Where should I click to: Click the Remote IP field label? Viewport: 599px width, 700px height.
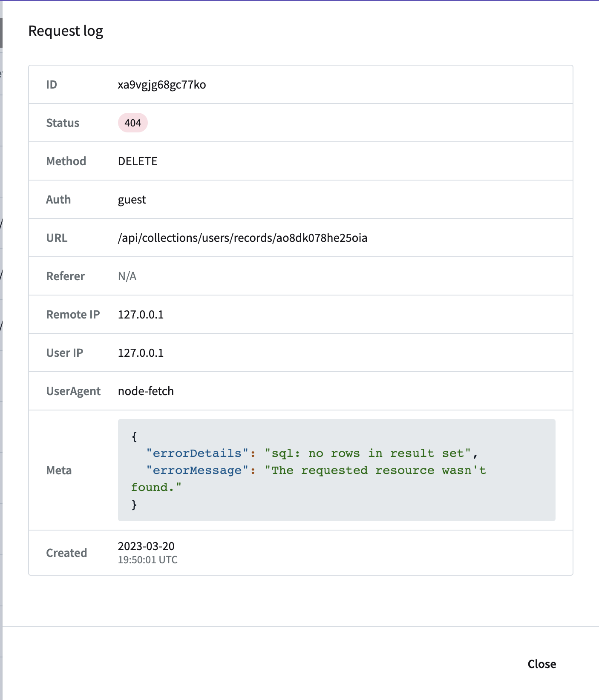pos(73,314)
